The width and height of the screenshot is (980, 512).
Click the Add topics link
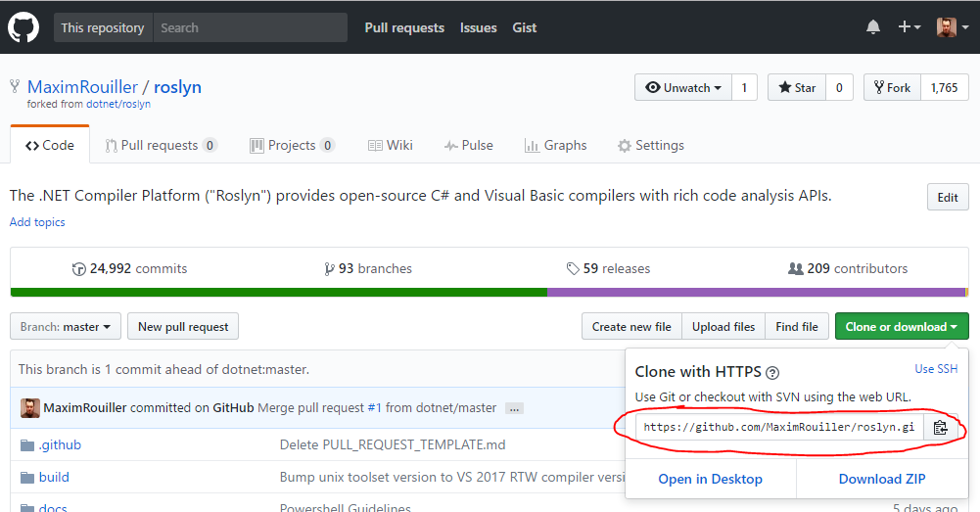37,222
